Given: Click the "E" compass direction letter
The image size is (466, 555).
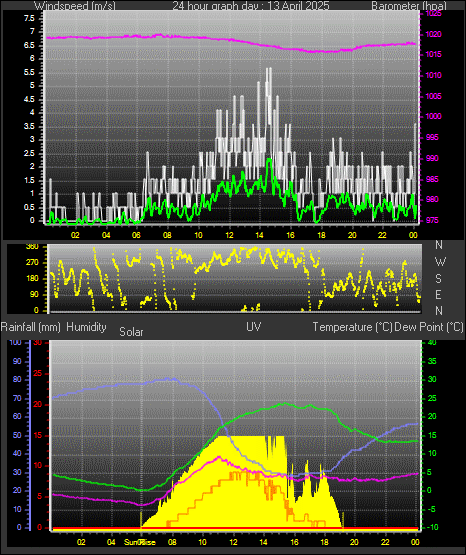Looking at the screenshot, I should [x=438, y=294].
